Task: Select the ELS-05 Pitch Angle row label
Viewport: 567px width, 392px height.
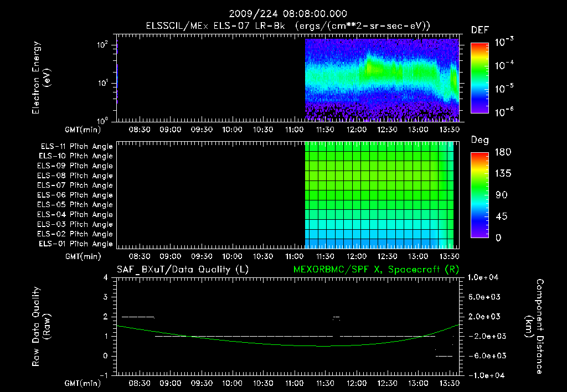Action: pos(75,205)
